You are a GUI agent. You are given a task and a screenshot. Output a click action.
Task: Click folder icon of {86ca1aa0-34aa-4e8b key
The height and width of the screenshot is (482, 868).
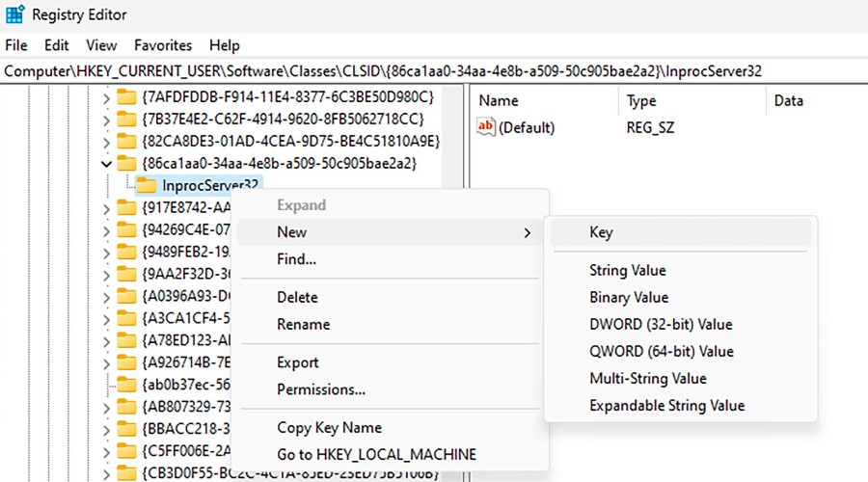pos(126,163)
